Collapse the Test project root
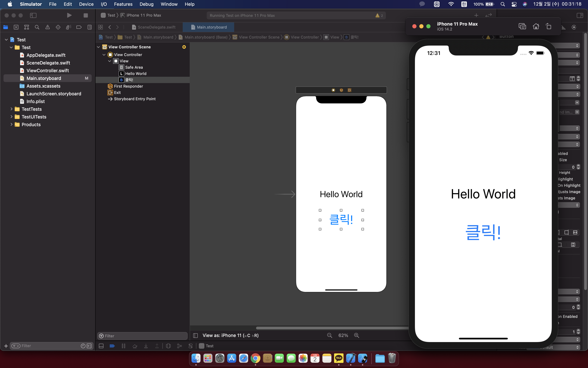 click(x=6, y=40)
